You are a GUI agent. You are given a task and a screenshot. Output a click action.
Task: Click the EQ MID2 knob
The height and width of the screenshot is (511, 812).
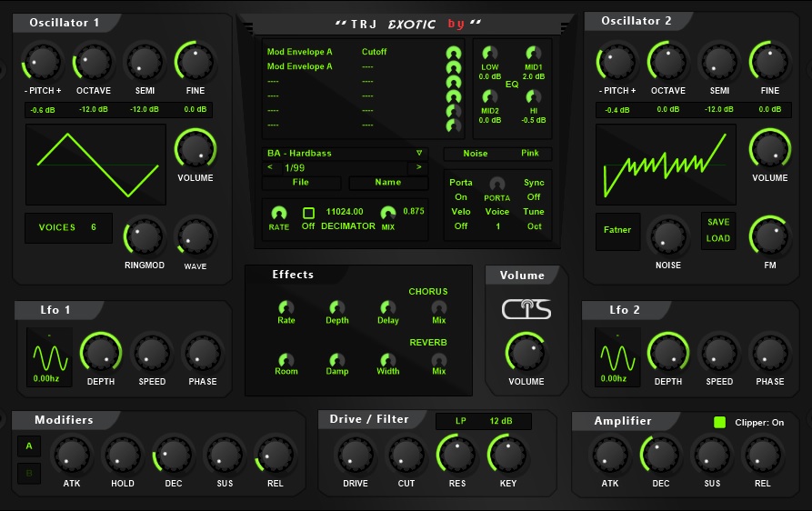(489, 96)
